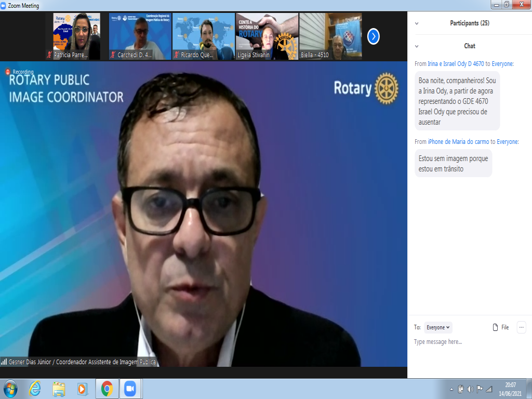Click the volume speaker icon in system tray
532x399 pixels.
[x=470, y=389]
